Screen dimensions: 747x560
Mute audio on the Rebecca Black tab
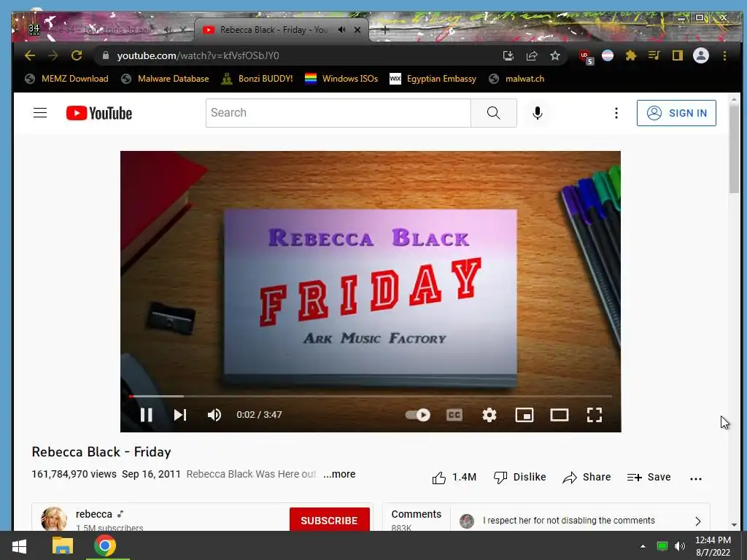tap(341, 30)
